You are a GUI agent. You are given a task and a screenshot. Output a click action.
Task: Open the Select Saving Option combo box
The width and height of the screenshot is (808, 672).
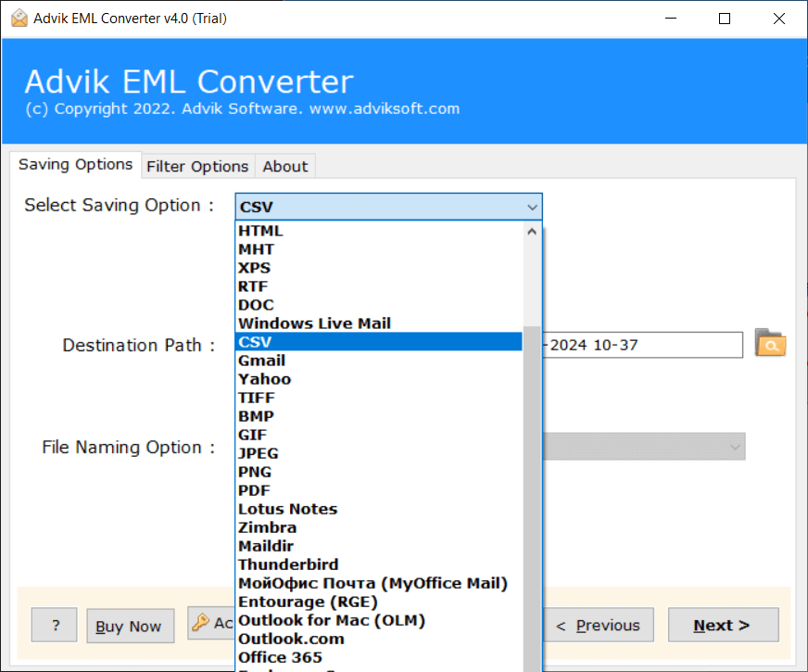(388, 207)
